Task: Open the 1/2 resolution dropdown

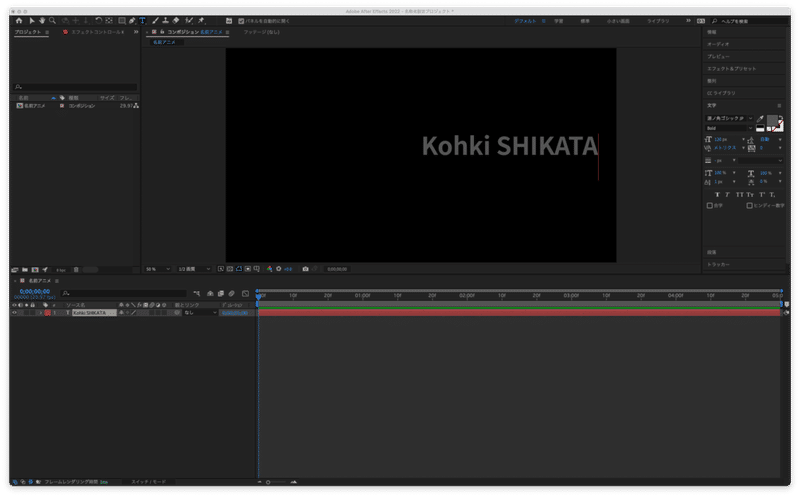Action: click(194, 269)
